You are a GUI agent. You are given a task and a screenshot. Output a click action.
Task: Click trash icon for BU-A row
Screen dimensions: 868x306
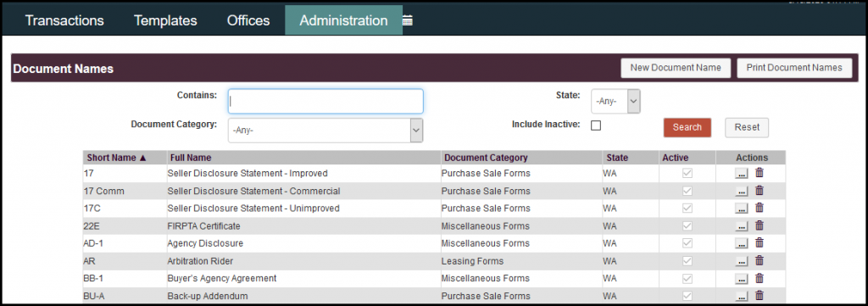(x=759, y=296)
